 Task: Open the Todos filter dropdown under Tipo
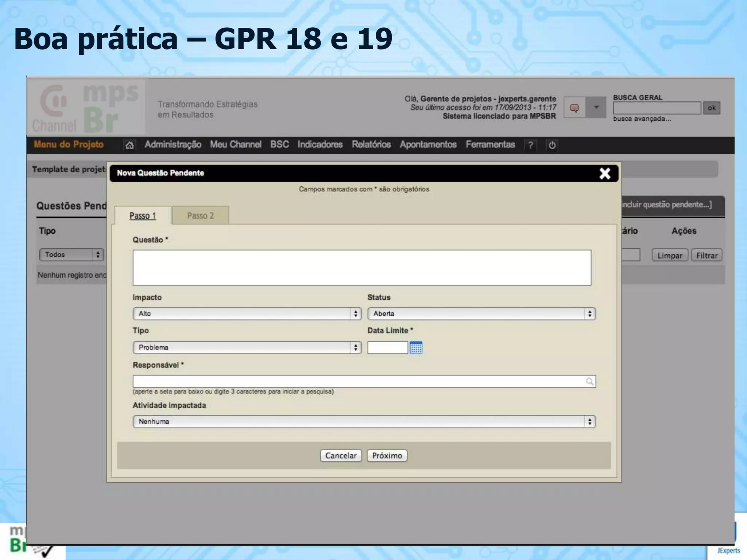pos(71,254)
